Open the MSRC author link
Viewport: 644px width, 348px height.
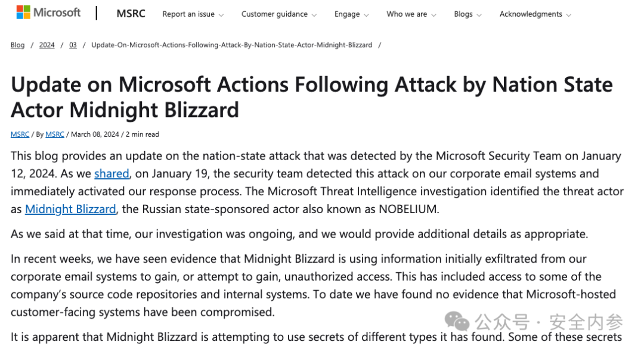(x=55, y=134)
